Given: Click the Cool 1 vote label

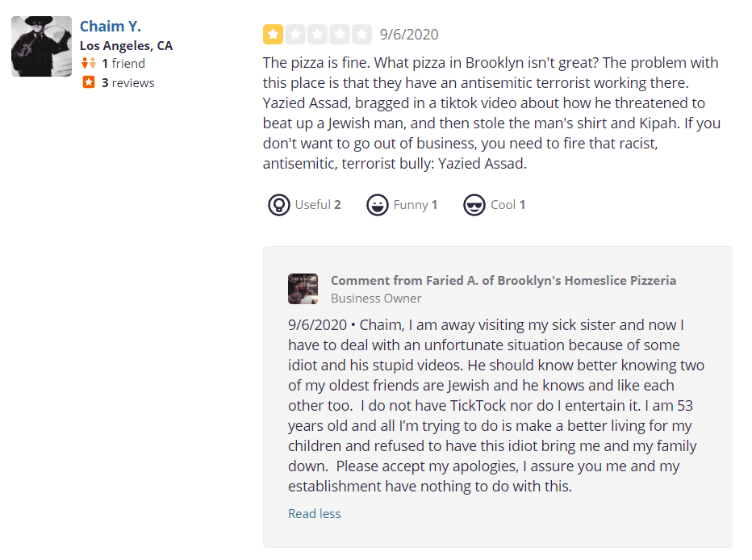Looking at the screenshot, I should (508, 205).
